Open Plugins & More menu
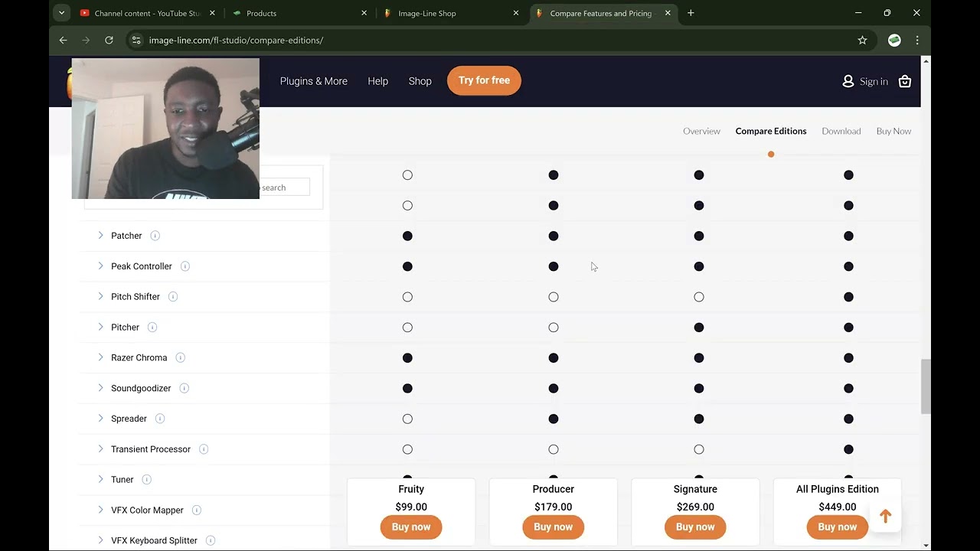Viewport: 980px width, 551px height. point(314,81)
